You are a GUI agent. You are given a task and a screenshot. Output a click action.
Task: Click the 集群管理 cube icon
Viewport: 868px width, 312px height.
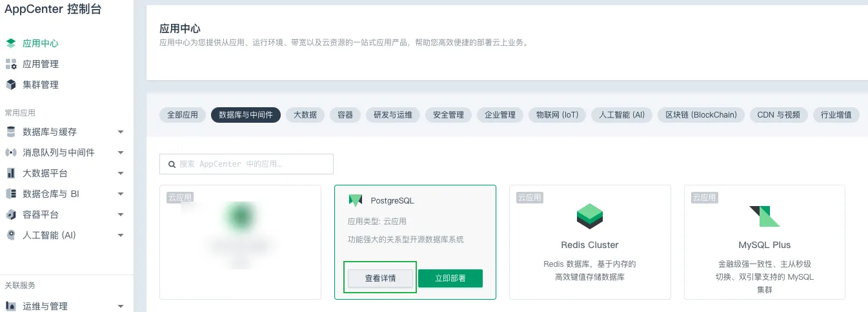[11, 85]
